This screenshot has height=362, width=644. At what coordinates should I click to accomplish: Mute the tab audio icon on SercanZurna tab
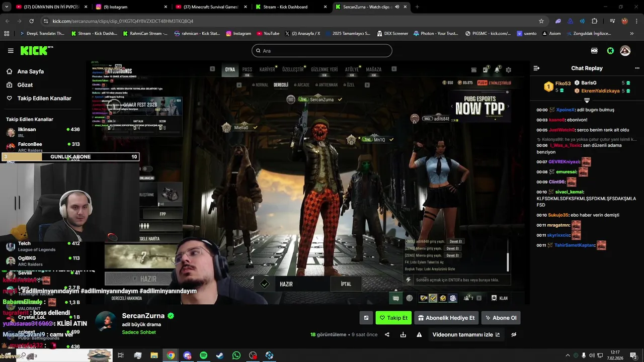[x=397, y=7]
